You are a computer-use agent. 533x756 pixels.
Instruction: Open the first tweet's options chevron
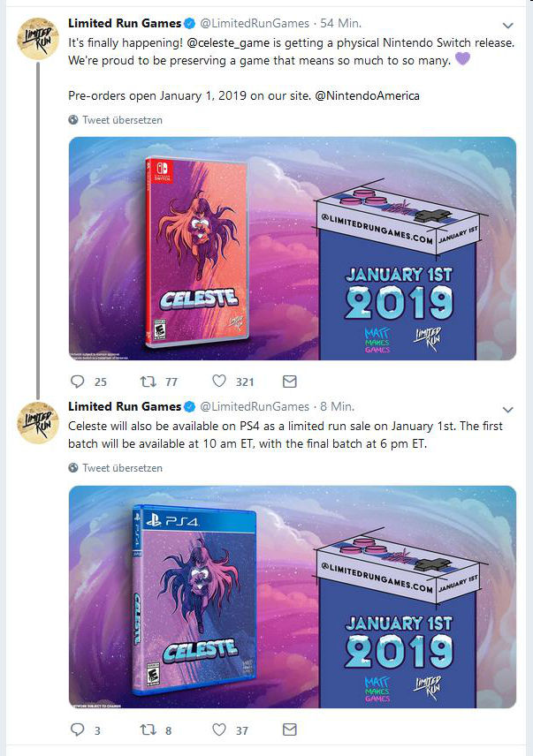click(507, 26)
